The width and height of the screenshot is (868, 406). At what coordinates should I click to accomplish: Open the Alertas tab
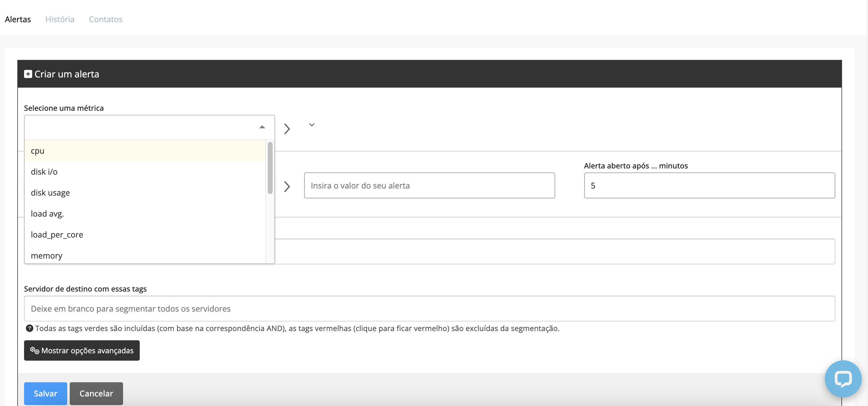point(18,19)
